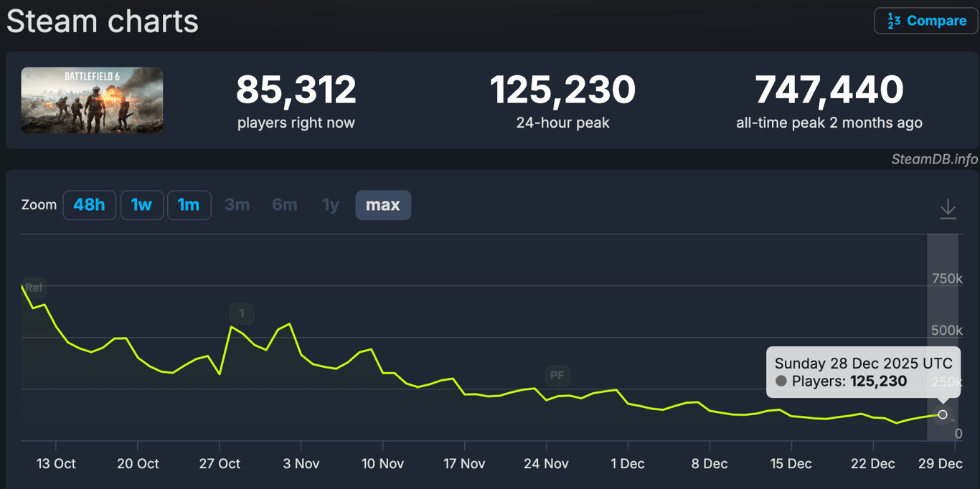Select the 3m zoom option
The width and height of the screenshot is (980, 489).
[237, 205]
